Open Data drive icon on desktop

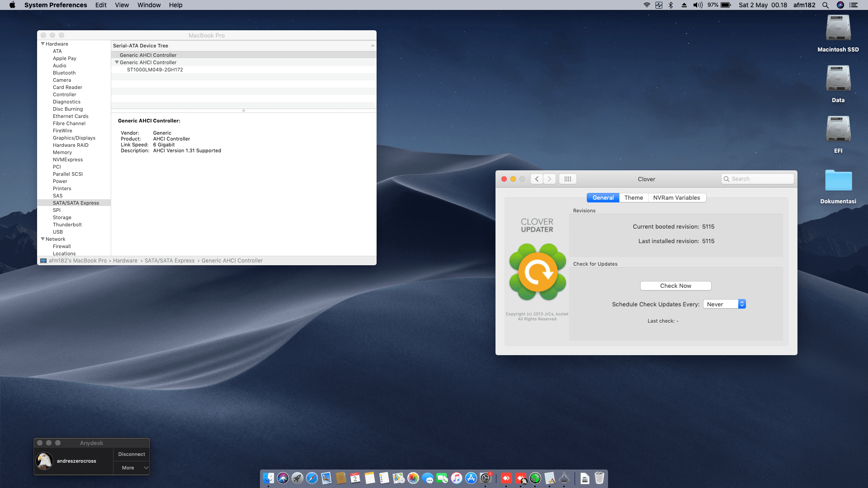(x=838, y=79)
